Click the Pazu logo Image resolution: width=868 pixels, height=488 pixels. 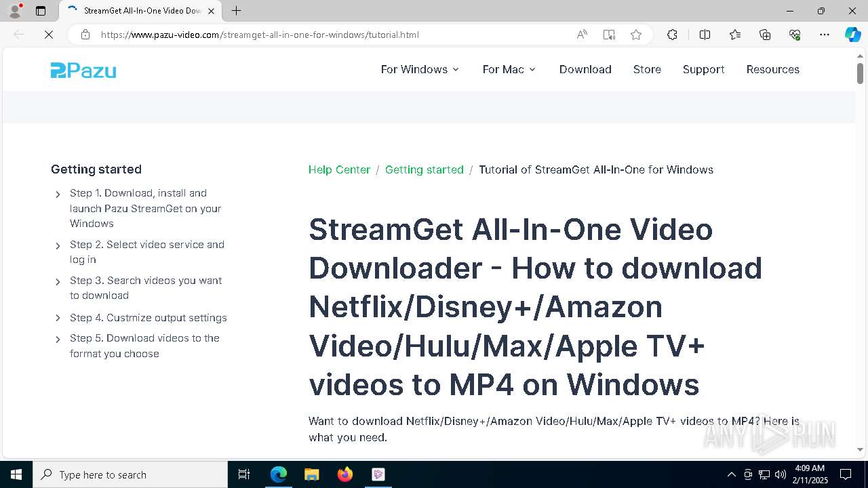click(83, 70)
